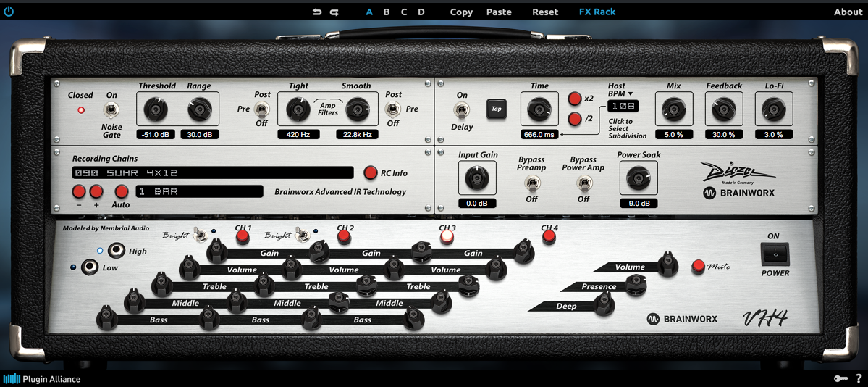868x387 pixels.
Task: Click the master Deep knob
Action: point(604,304)
